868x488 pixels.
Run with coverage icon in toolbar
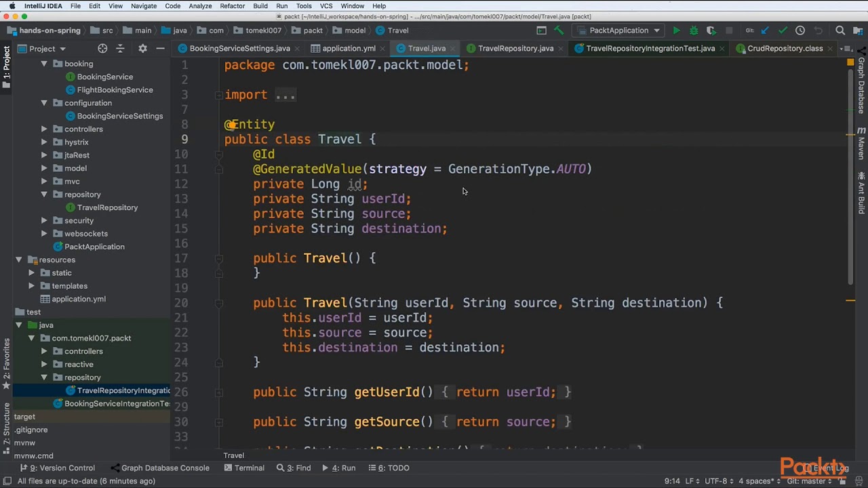711,30
